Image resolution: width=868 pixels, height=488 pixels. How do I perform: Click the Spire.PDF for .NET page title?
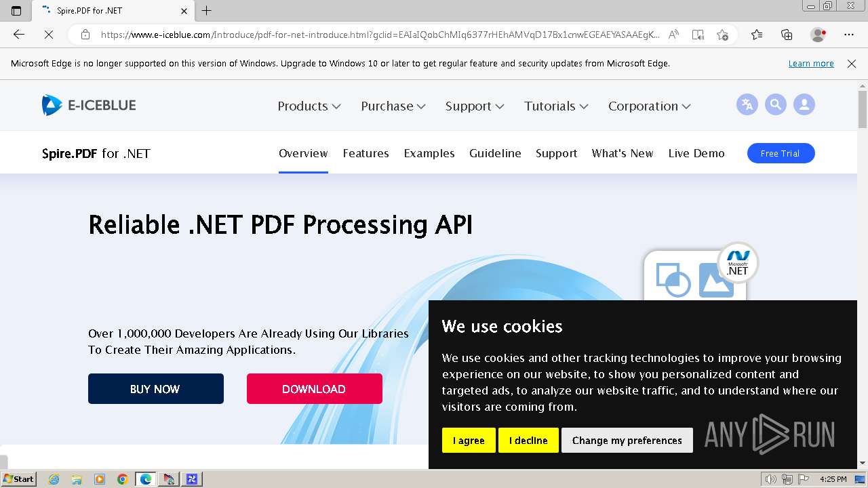(96, 153)
